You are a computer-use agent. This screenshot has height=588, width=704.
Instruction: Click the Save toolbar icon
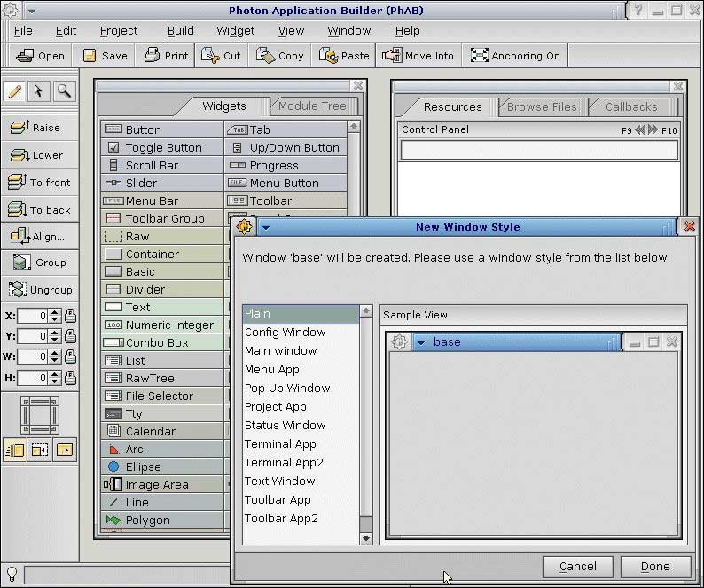tap(90, 55)
